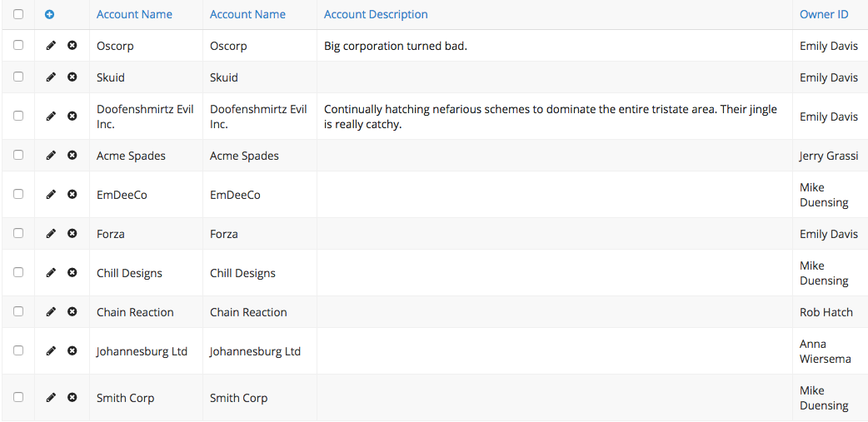Screen dimensions: 868x422
Task: Delete the Acme Spades row
Action: point(72,156)
